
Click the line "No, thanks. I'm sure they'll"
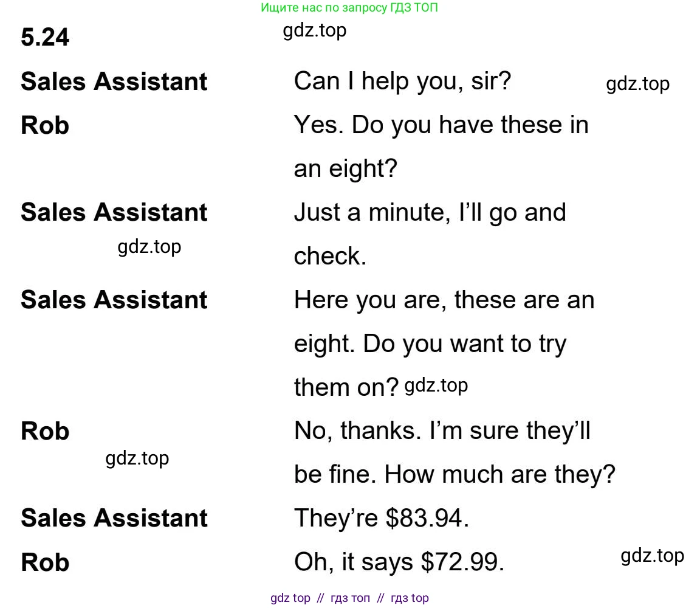point(442,431)
